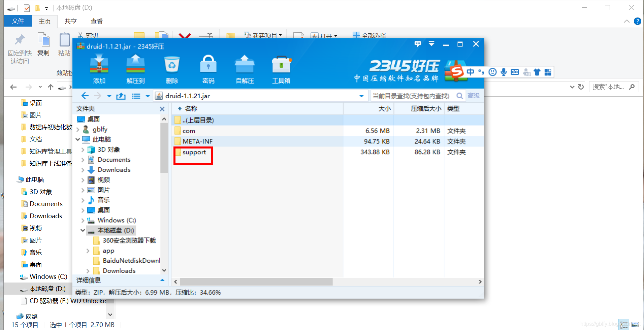
Task: Click the folder tree vertical scrollbar
Action: (x=164, y=148)
